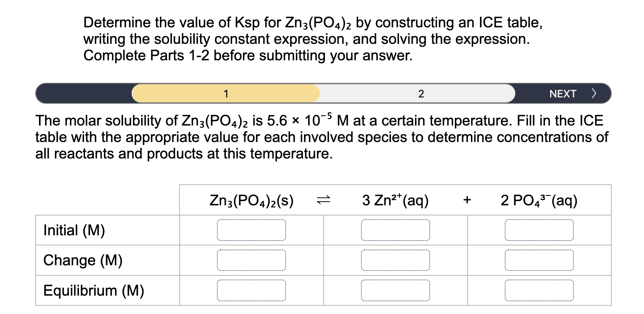This screenshot has width=644, height=314.
Task: Click the Equilibrium (M) field for PO4 3-(aq)
Action: (540, 289)
